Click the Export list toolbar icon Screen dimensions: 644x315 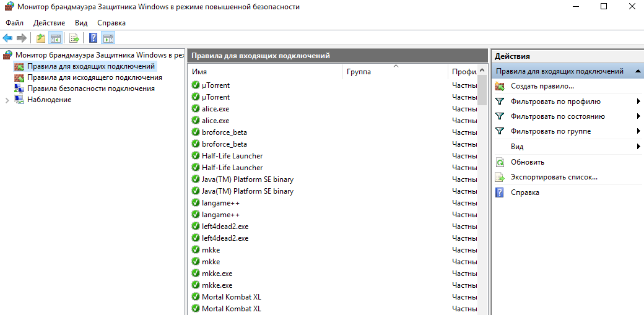point(74,38)
